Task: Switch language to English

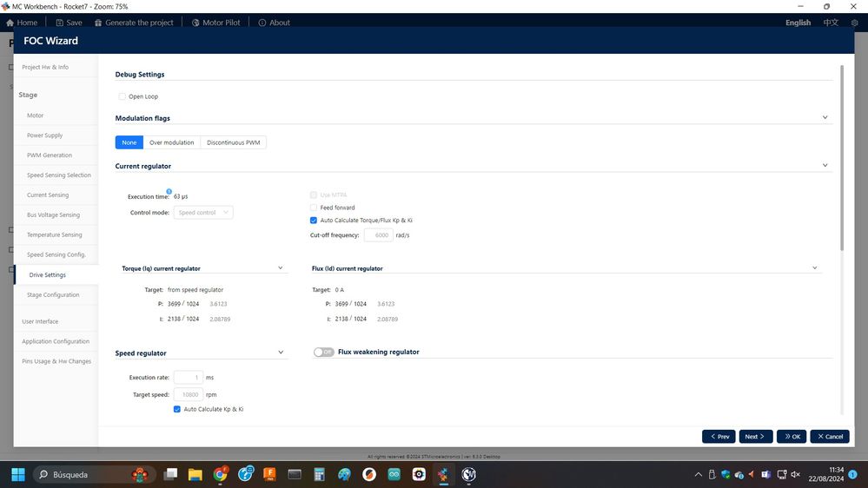Action: (798, 23)
